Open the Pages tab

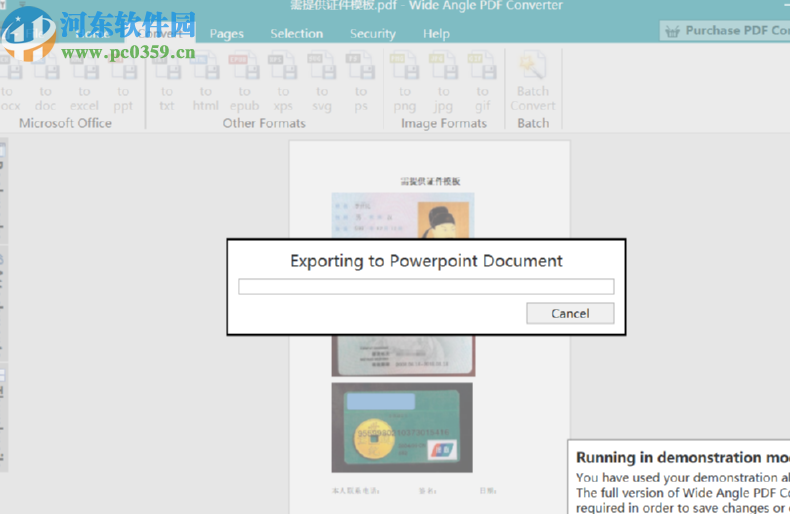click(x=227, y=34)
